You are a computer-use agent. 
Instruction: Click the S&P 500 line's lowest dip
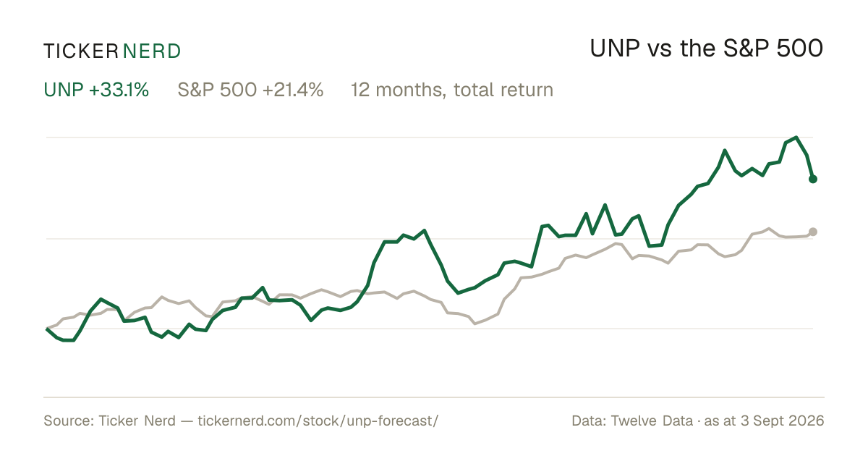pyautogui.click(x=475, y=324)
